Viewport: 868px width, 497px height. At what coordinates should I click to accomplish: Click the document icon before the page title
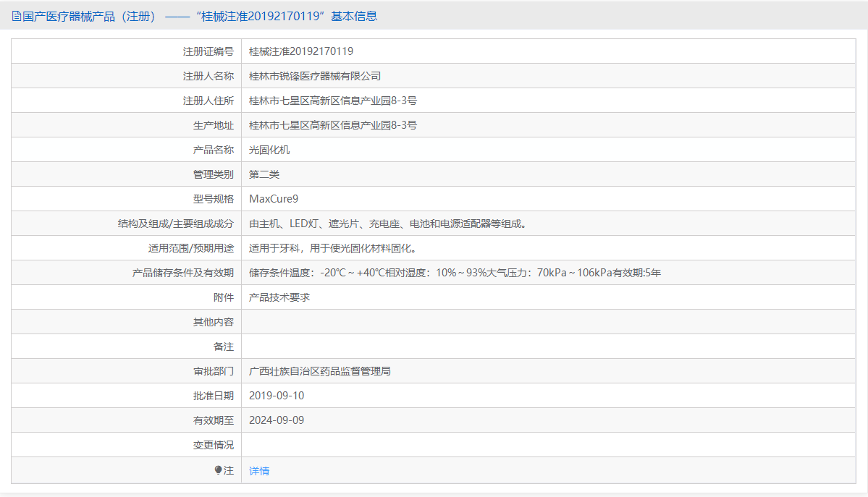click(x=16, y=16)
